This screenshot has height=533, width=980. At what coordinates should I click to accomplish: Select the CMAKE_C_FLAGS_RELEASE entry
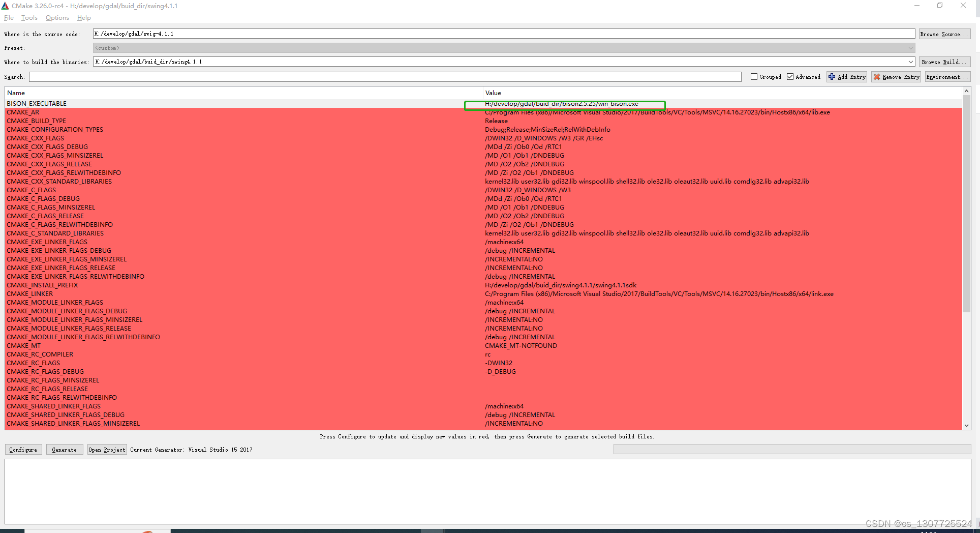(45, 216)
